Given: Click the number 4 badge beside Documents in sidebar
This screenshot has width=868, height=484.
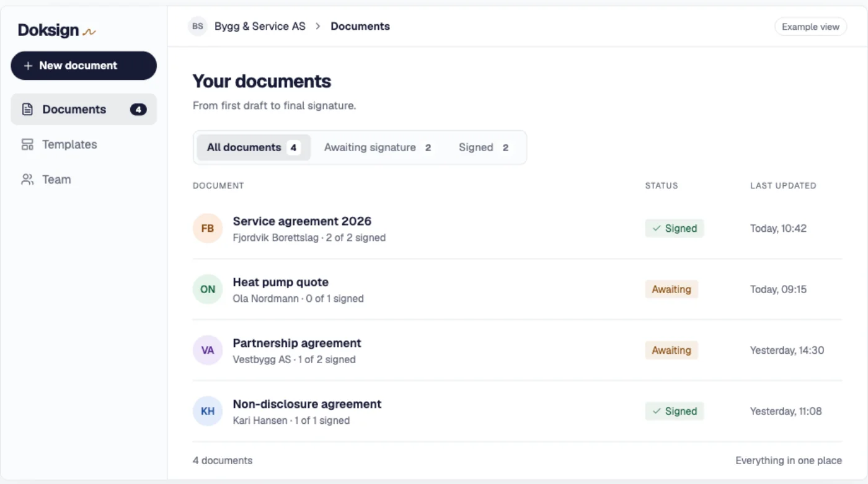Looking at the screenshot, I should point(138,110).
